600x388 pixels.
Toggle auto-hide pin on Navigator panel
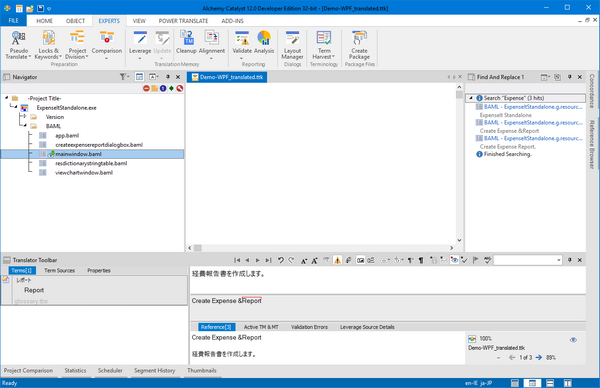[168, 77]
